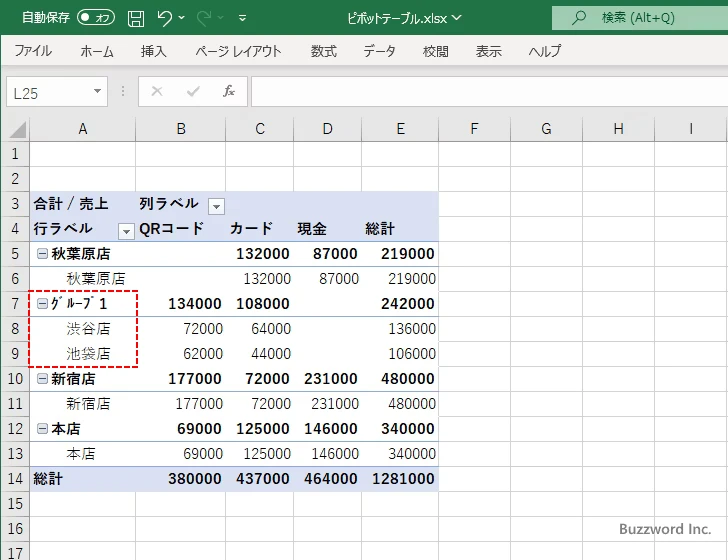Screen dimensions: 728x560
Task: Open the ページ レイアウト ribbon tab
Action: pyautogui.click(x=238, y=51)
